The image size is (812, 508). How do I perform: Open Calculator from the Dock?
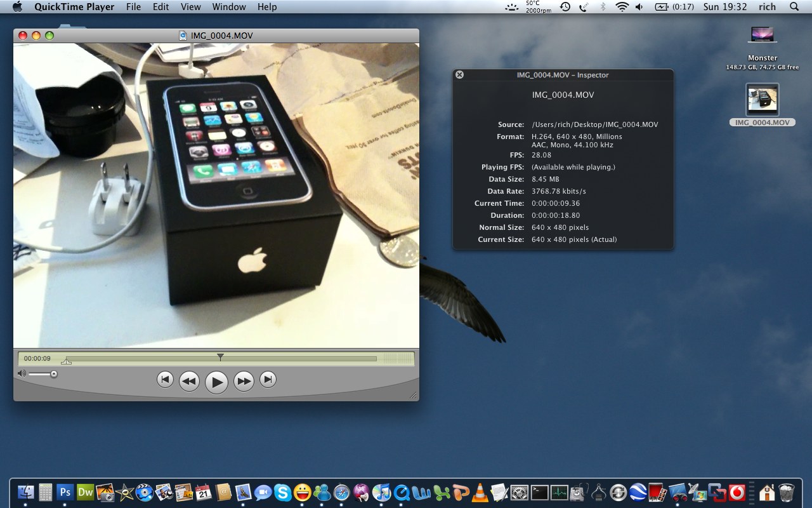pyautogui.click(x=45, y=492)
